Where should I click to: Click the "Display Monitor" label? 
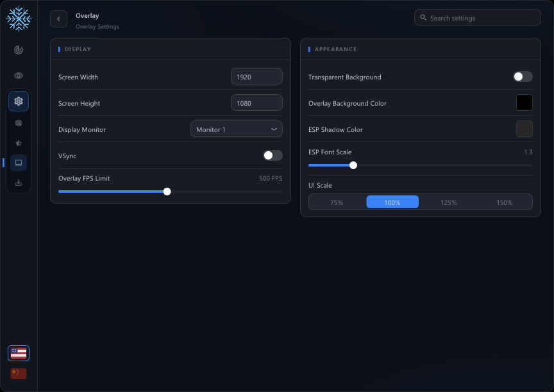click(82, 129)
